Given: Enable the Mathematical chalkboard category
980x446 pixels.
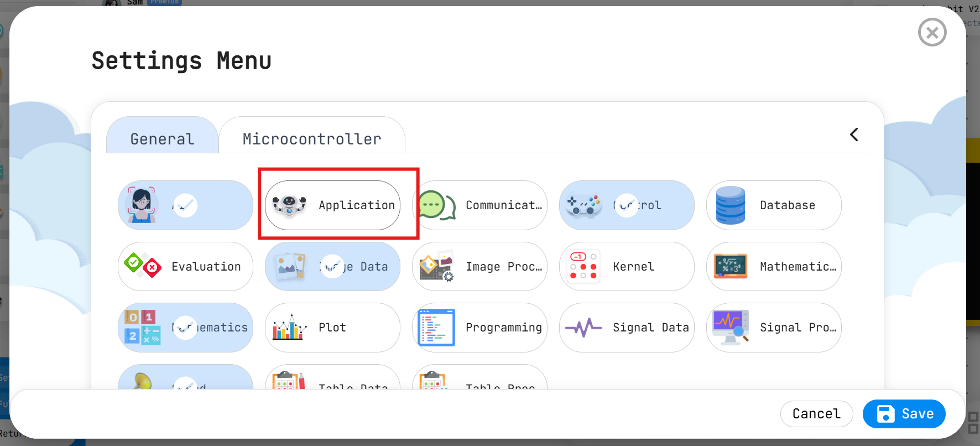Looking at the screenshot, I should click(774, 266).
